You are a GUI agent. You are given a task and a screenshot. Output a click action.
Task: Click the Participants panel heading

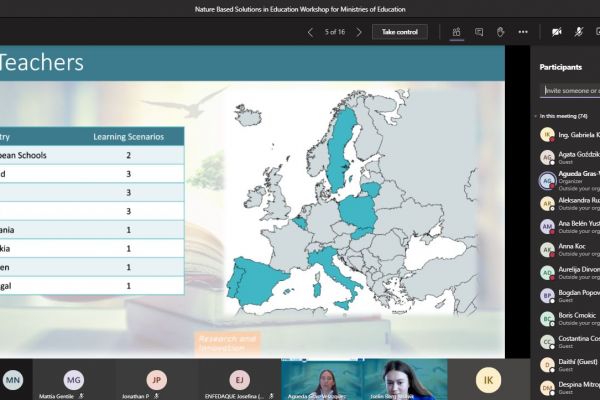[x=561, y=67]
